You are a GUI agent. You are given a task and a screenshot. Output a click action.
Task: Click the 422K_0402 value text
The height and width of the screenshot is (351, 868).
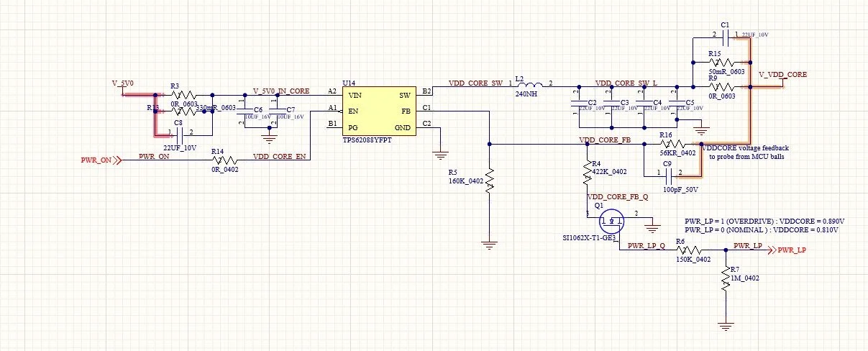610,172
